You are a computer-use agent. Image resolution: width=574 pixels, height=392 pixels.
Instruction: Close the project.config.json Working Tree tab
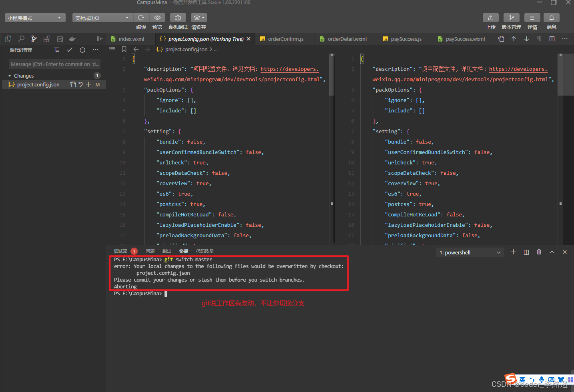click(249, 39)
